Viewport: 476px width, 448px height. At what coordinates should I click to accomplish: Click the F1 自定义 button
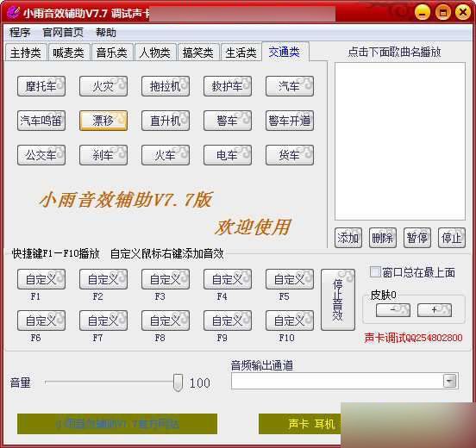pyautogui.click(x=41, y=279)
